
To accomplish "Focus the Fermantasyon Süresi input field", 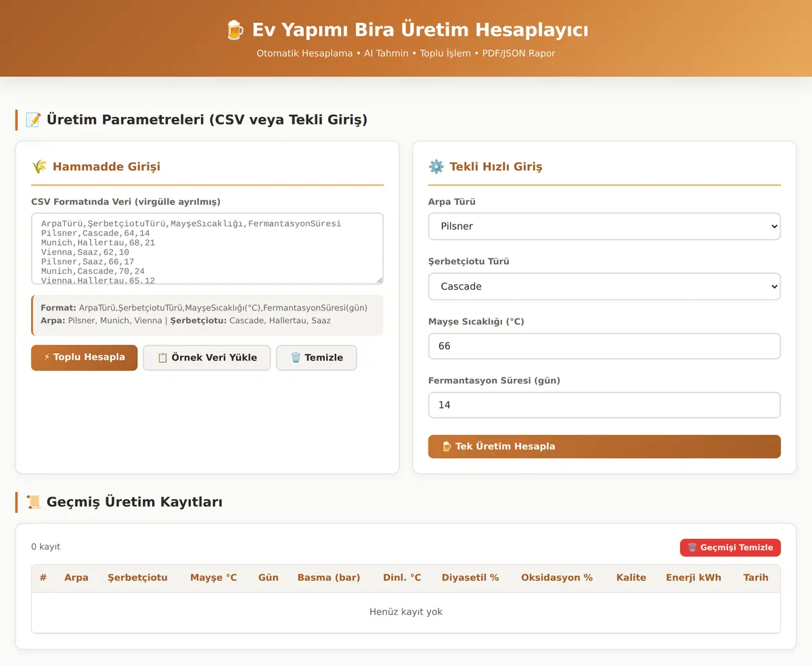I will [x=604, y=405].
